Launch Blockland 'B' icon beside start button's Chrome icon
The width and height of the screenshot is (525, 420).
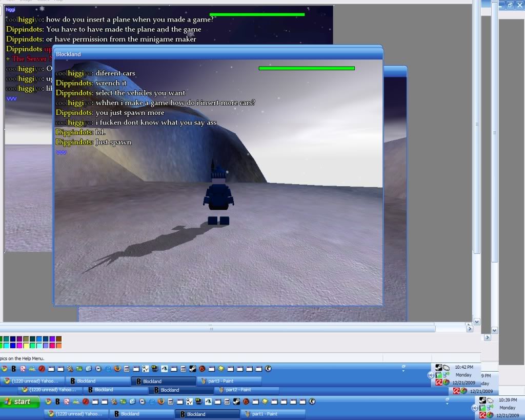[57, 401]
